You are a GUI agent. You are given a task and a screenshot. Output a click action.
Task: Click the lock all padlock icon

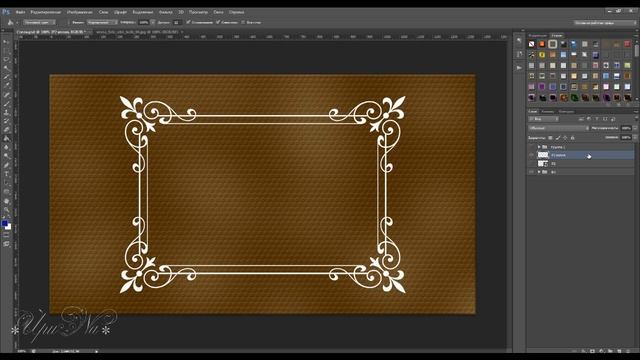572,138
